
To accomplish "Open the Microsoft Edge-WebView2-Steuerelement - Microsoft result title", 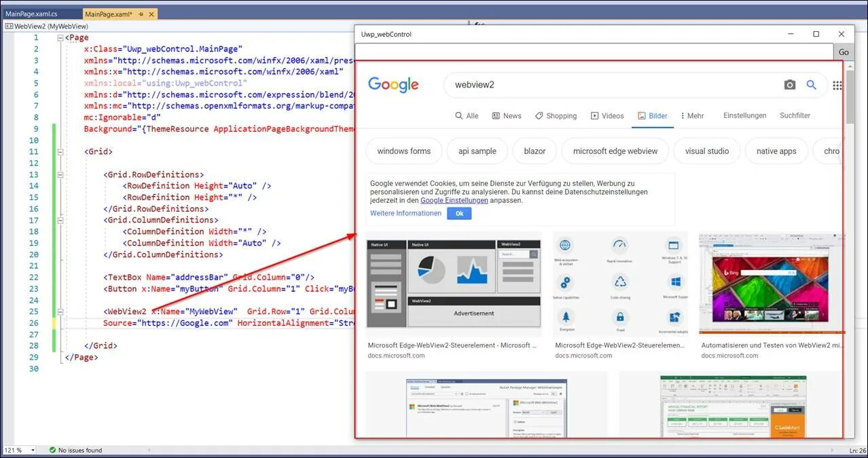I will 452,345.
